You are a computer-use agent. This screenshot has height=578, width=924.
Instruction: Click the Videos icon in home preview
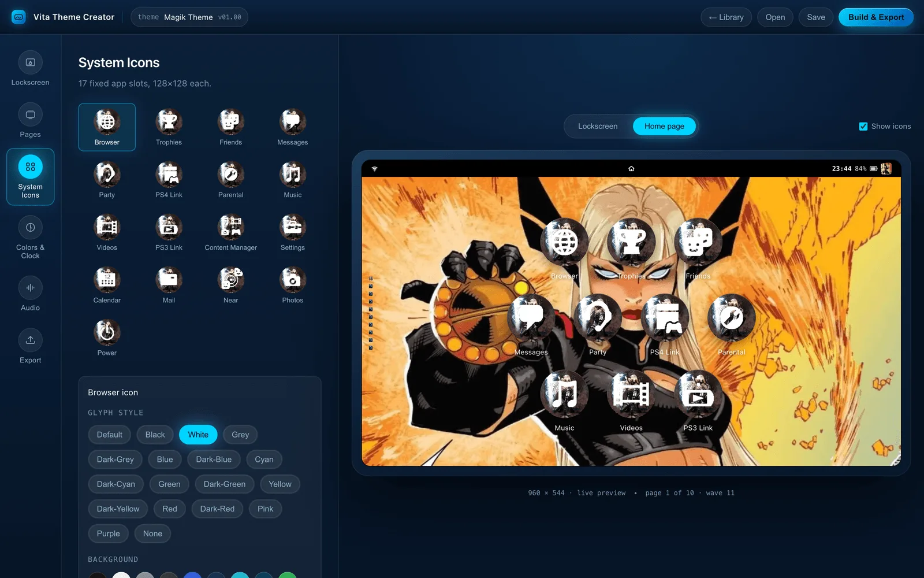pyautogui.click(x=631, y=394)
